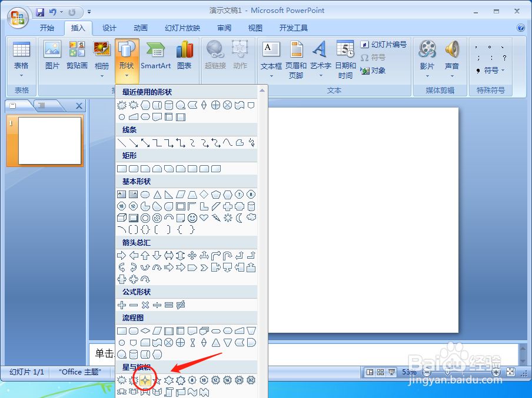Insert a picture from file

(52, 55)
